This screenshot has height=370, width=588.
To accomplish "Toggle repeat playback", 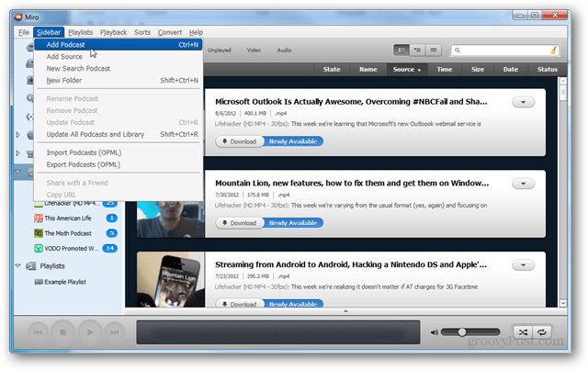I will pos(542,332).
